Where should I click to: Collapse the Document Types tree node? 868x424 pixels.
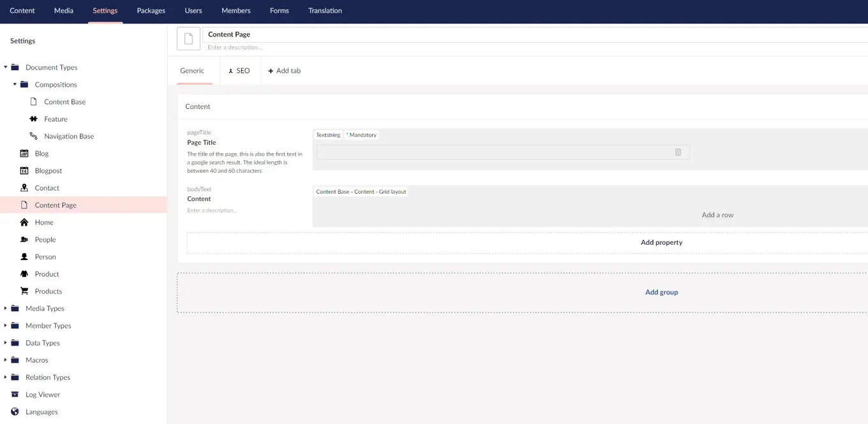(x=6, y=67)
